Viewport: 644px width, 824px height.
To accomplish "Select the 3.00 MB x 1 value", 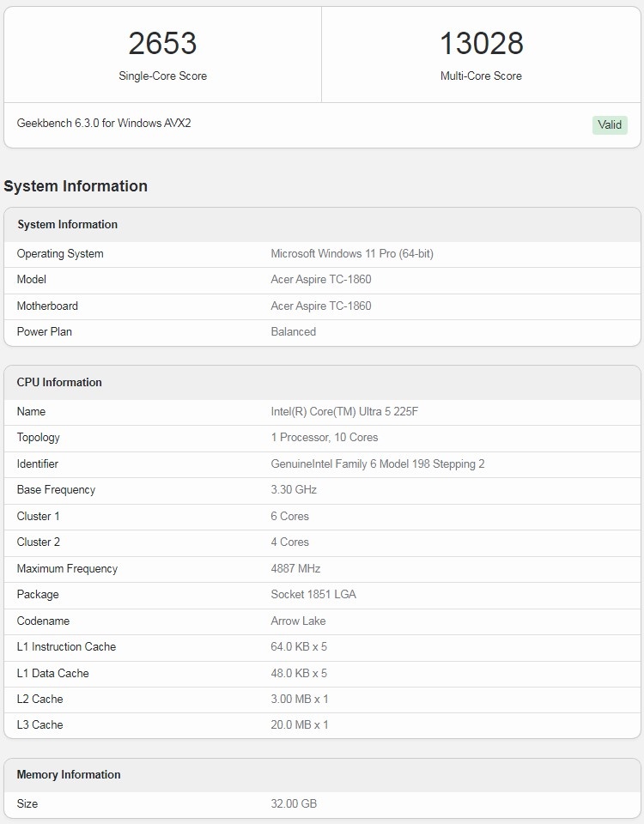I will (x=300, y=699).
